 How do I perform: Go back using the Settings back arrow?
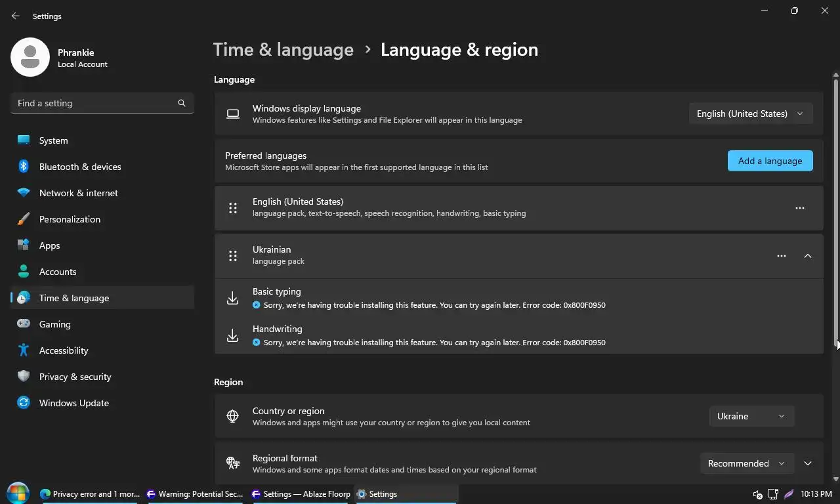(x=16, y=16)
